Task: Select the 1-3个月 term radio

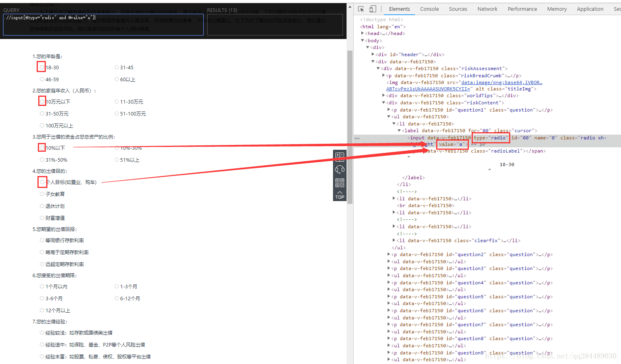Action: click(117, 286)
